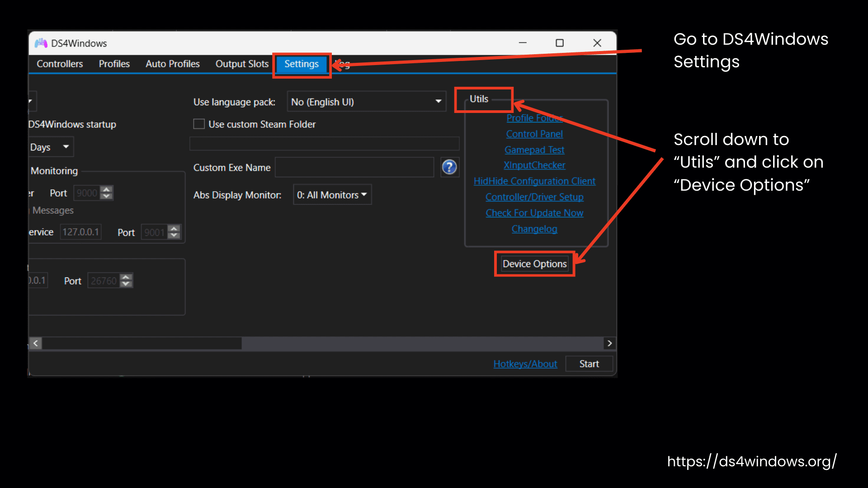This screenshot has width=868, height=488.
Task: Decrease the port 9001 stepper value
Action: [x=174, y=235]
